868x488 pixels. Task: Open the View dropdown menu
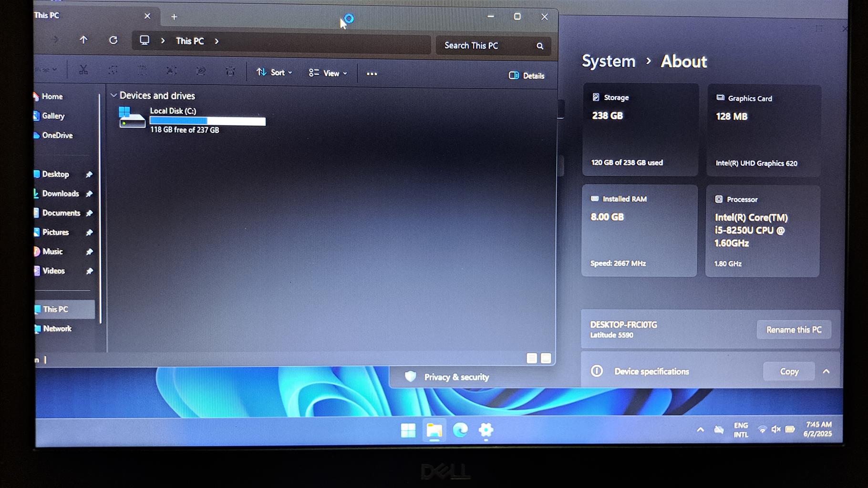pyautogui.click(x=328, y=73)
